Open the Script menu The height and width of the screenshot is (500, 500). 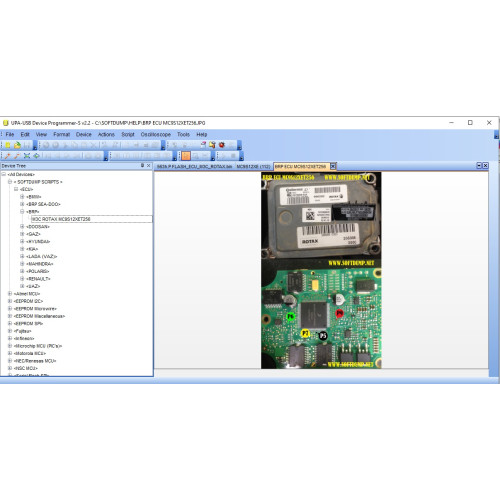128,134
